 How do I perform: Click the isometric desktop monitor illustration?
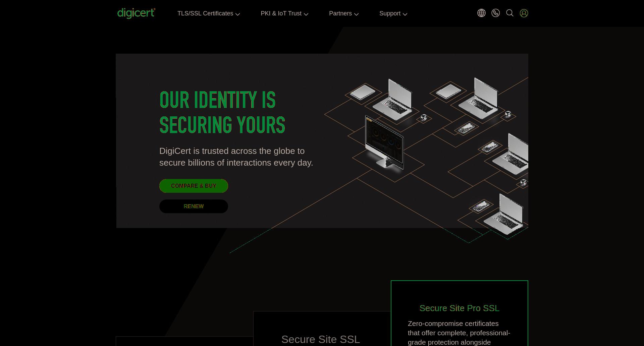(x=384, y=142)
